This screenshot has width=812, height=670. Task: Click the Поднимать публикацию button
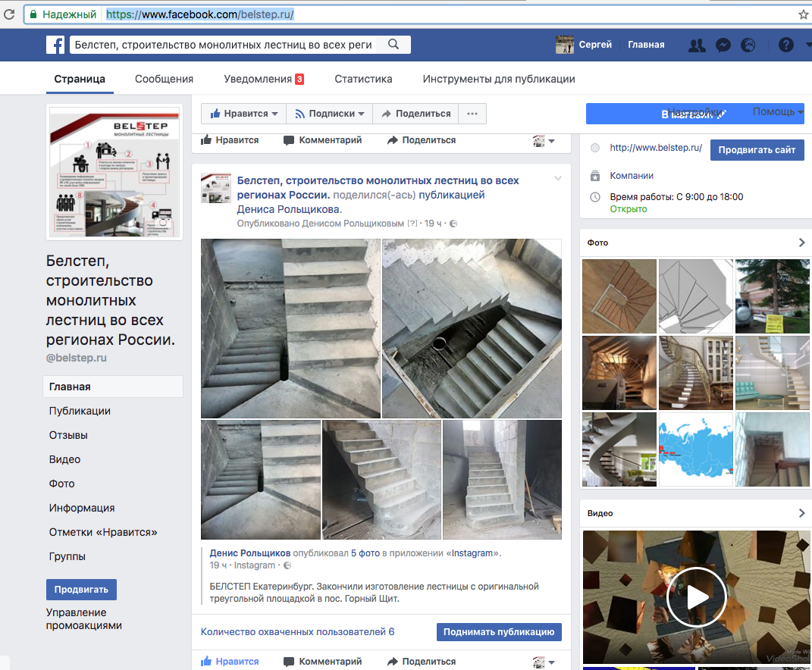(499, 632)
